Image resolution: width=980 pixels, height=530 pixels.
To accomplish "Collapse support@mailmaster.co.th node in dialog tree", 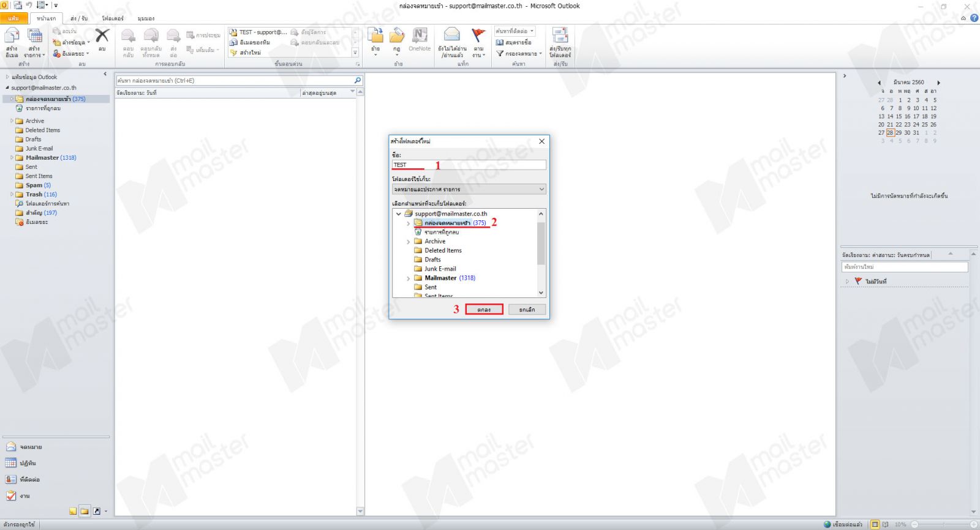I will (399, 214).
